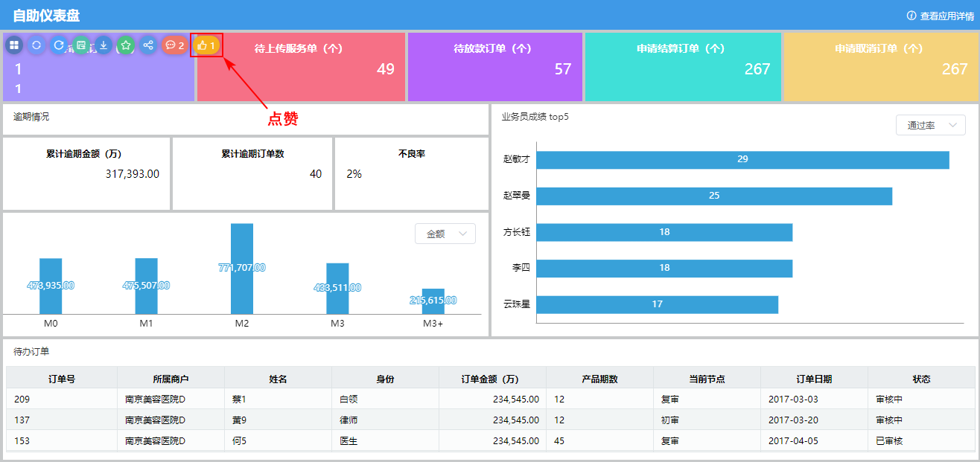Click the 医生 identity cell
This screenshot has width=980, height=462.
385,440
